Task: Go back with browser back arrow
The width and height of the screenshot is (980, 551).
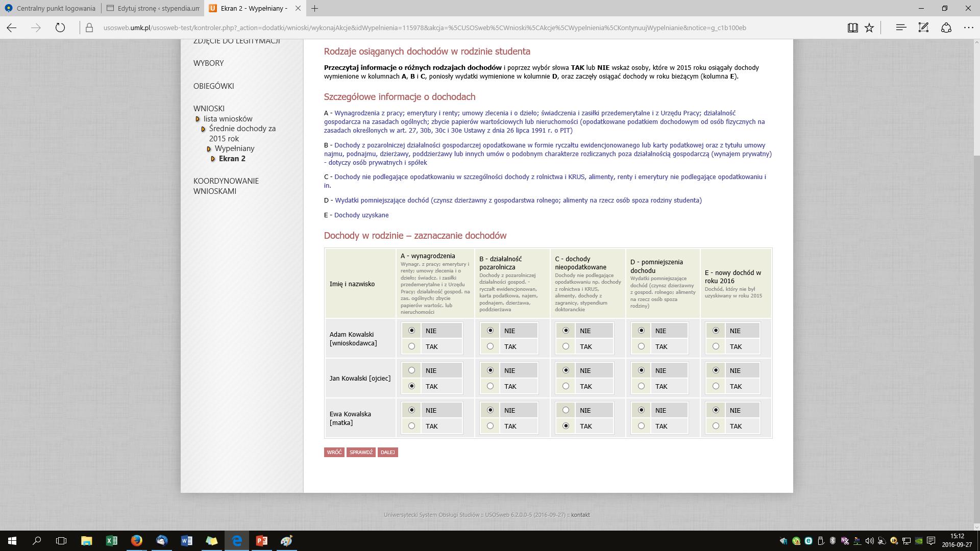Action: point(12,28)
